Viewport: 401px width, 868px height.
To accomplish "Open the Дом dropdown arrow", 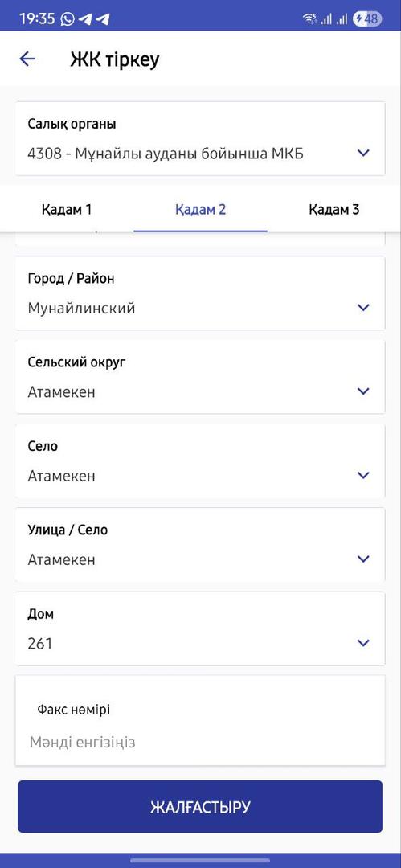I will coord(363,643).
